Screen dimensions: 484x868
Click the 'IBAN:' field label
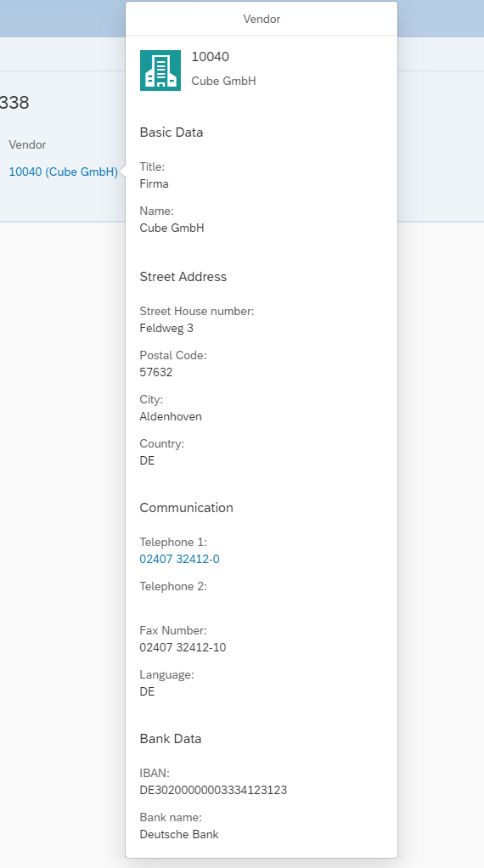click(155, 773)
